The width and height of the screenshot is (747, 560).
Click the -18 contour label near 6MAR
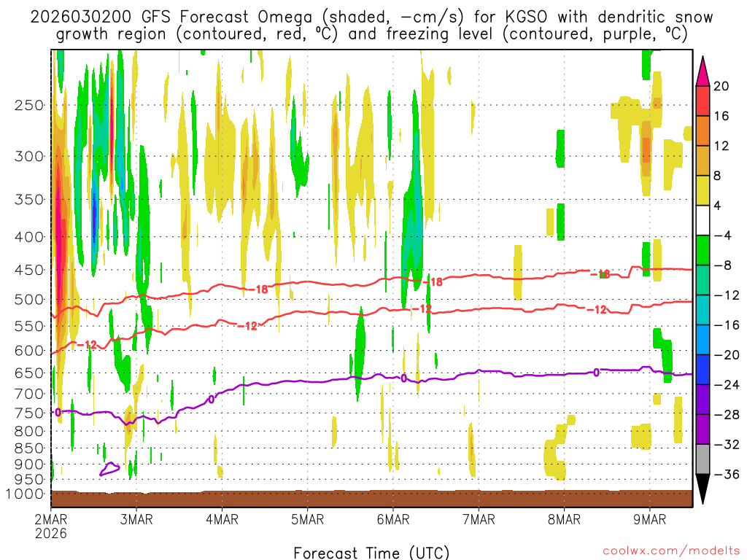point(433,282)
